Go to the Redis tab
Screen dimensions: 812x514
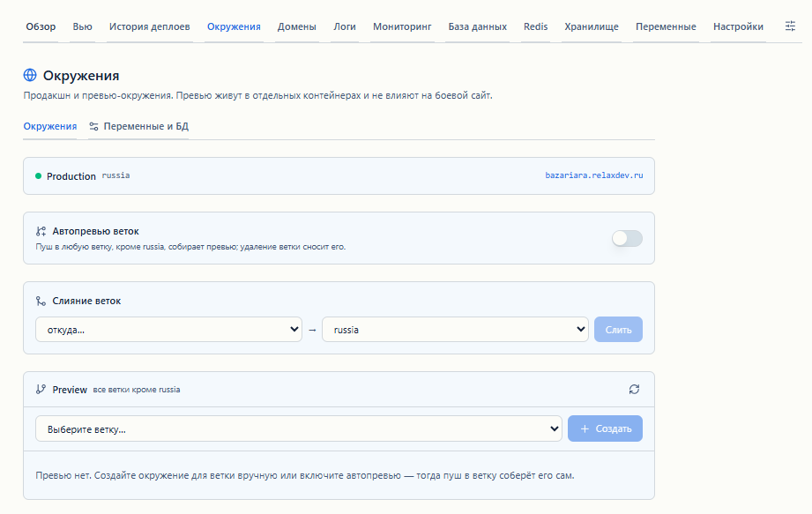tap(535, 26)
